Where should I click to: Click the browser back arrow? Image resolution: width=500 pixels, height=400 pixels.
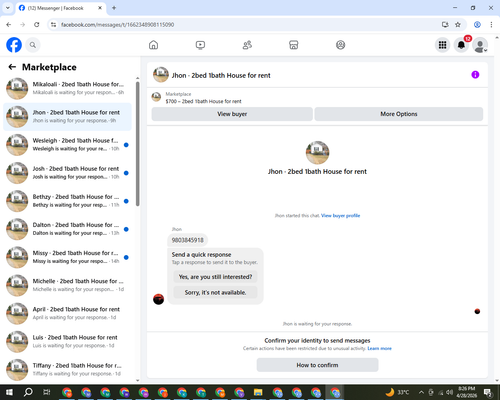pos(9,25)
